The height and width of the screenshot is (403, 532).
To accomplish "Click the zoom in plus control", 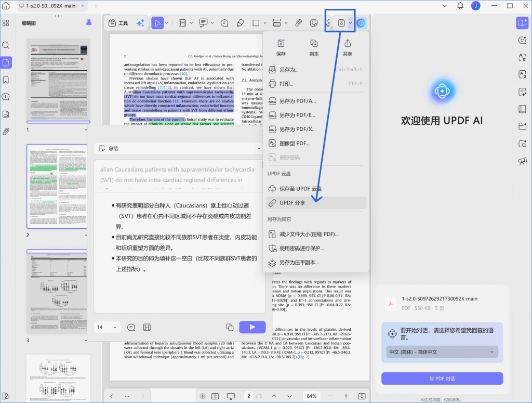I will [x=345, y=396].
